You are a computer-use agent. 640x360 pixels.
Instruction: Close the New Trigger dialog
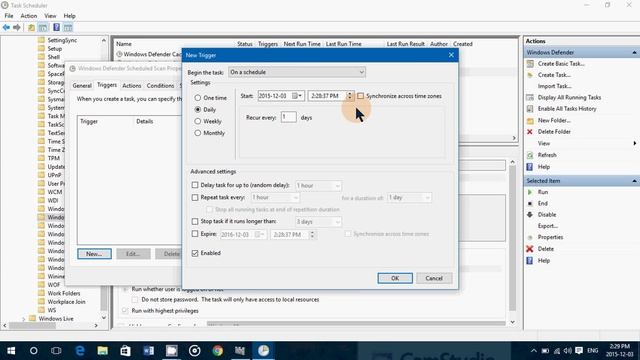coord(451,55)
